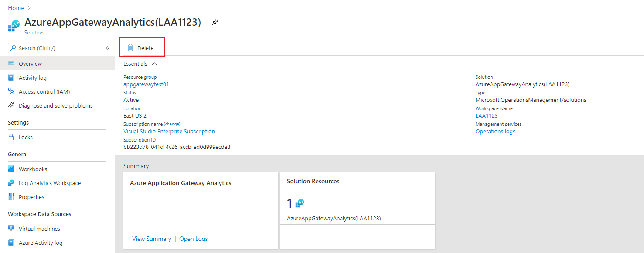This screenshot has width=644, height=253.
Task: Click the Properties bars icon
Action: (x=11, y=197)
